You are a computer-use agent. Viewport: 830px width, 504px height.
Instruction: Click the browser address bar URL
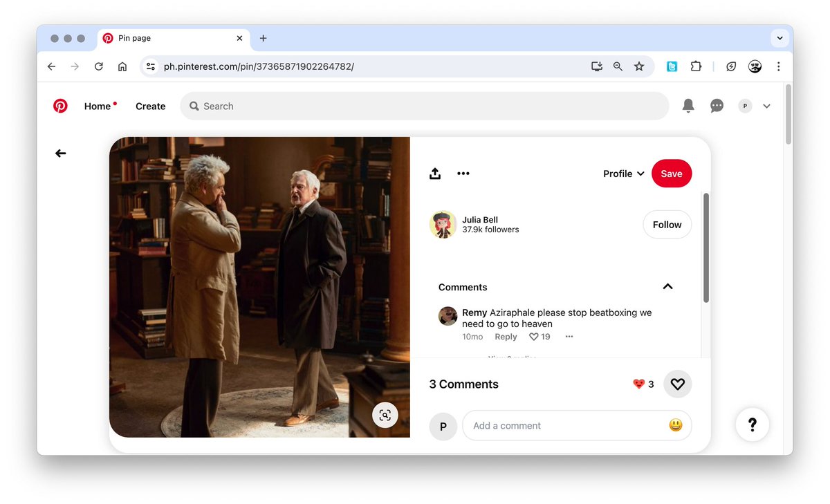[259, 66]
